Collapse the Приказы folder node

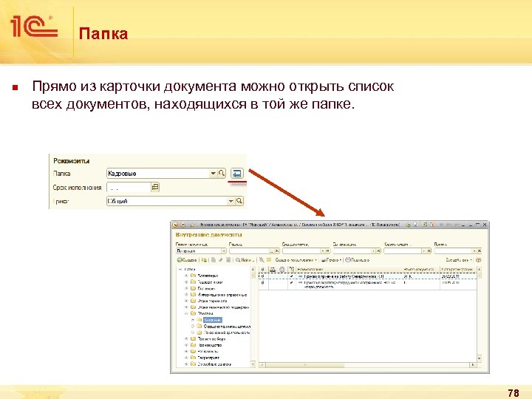(186, 313)
